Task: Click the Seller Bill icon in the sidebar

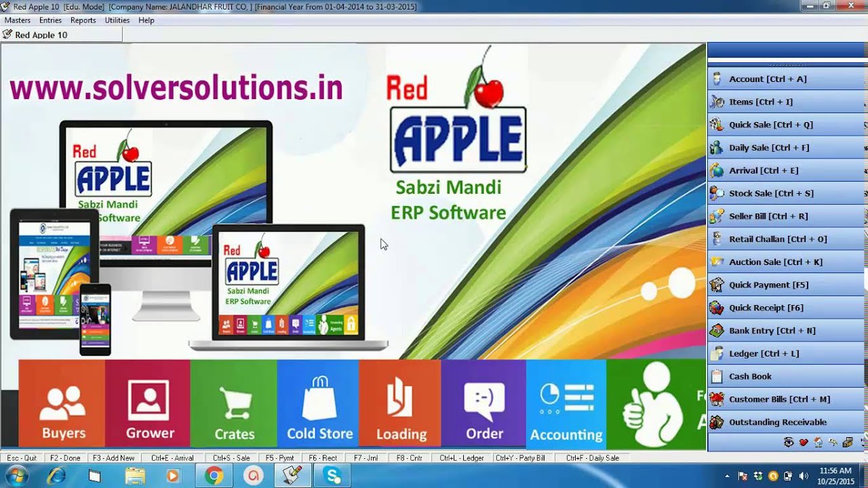Action: pos(717,216)
